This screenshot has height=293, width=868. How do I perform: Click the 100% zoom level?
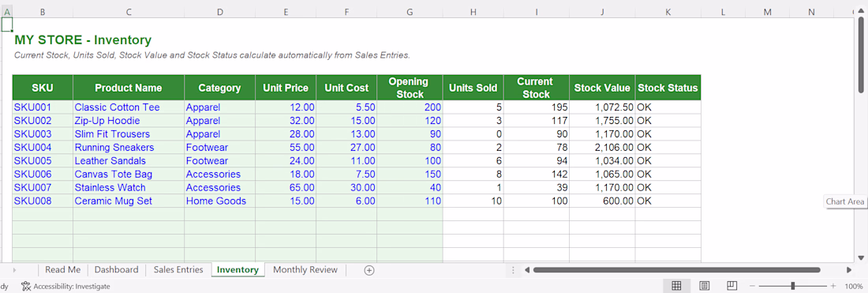pyautogui.click(x=854, y=287)
